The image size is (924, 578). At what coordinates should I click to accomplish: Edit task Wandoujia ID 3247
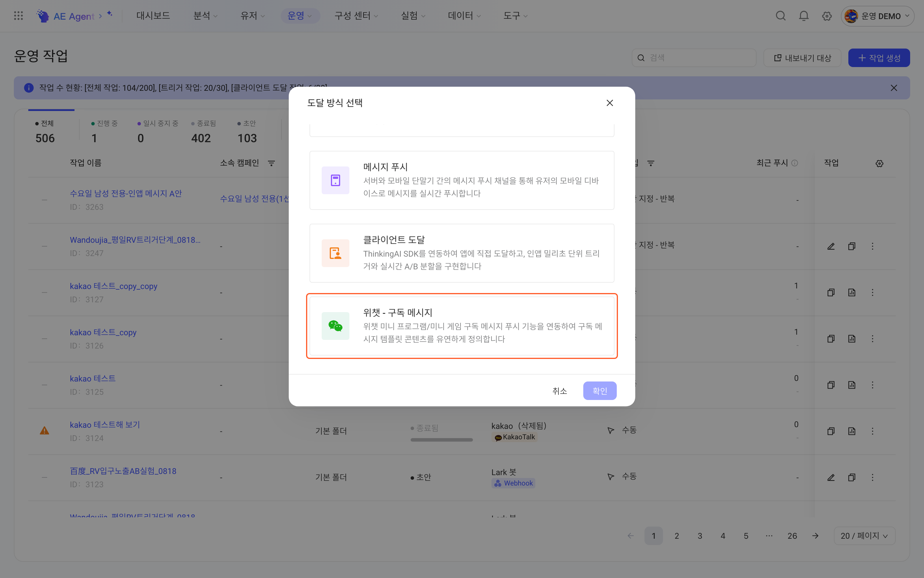point(831,246)
